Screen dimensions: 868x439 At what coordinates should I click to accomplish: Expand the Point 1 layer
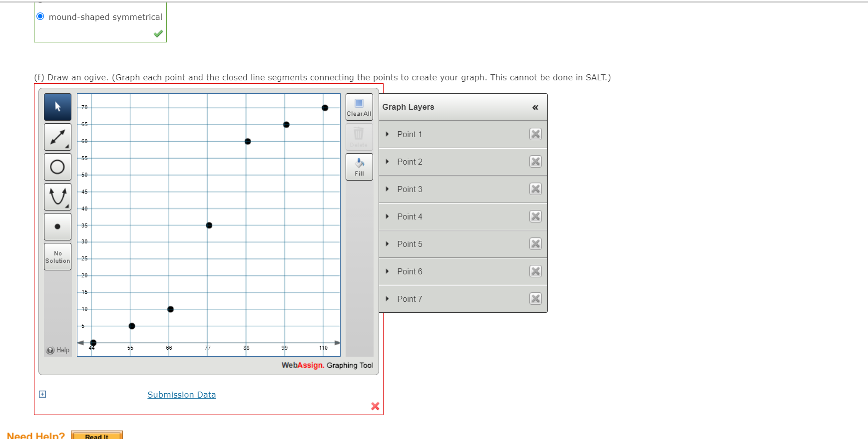tap(387, 134)
